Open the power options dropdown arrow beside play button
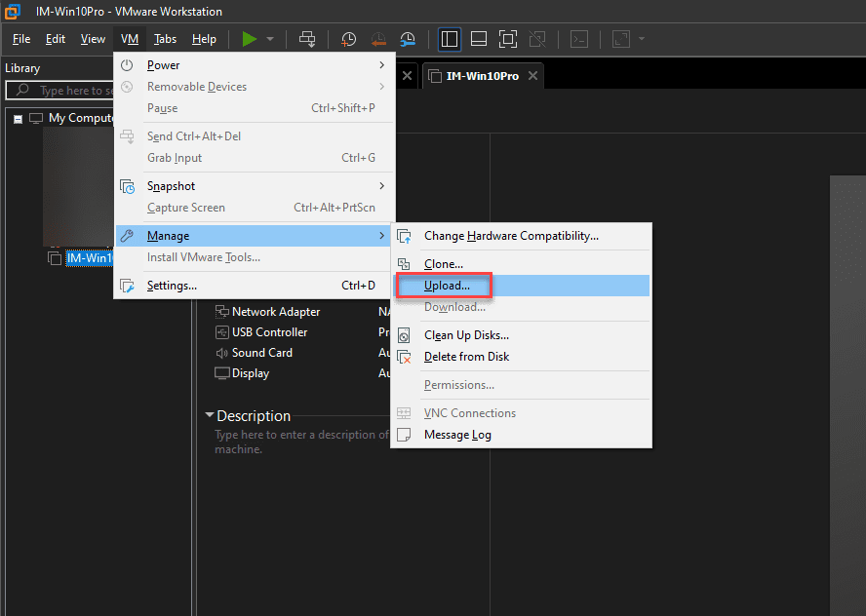Image resolution: width=866 pixels, height=616 pixels. [x=270, y=39]
